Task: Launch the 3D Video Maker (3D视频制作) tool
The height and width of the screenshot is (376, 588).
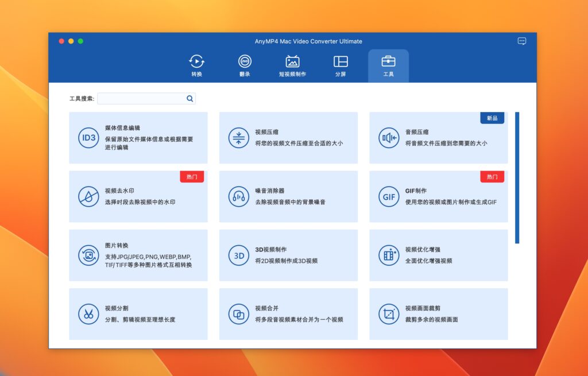Action: (x=288, y=255)
